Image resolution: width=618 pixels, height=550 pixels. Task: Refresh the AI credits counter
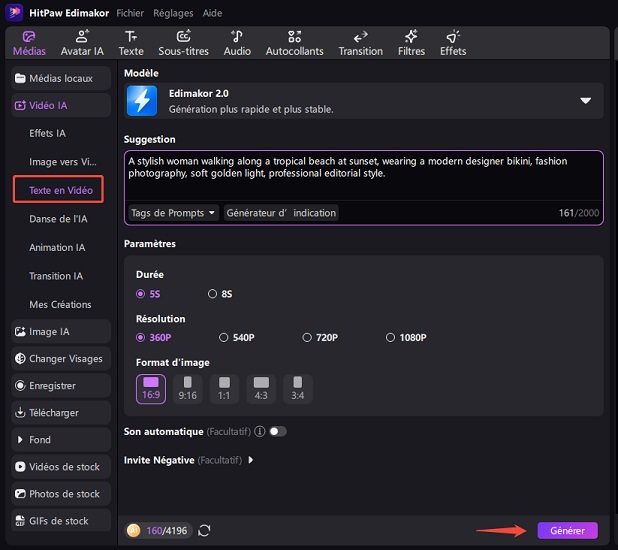coord(204,530)
